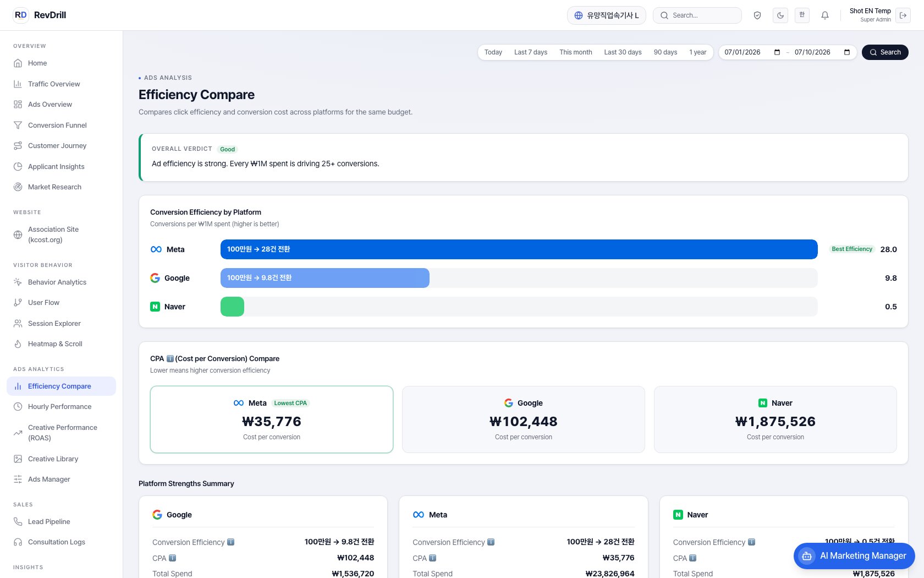Open Traffic Overview in the sidebar
This screenshot has width=924, height=578.
(x=61, y=84)
